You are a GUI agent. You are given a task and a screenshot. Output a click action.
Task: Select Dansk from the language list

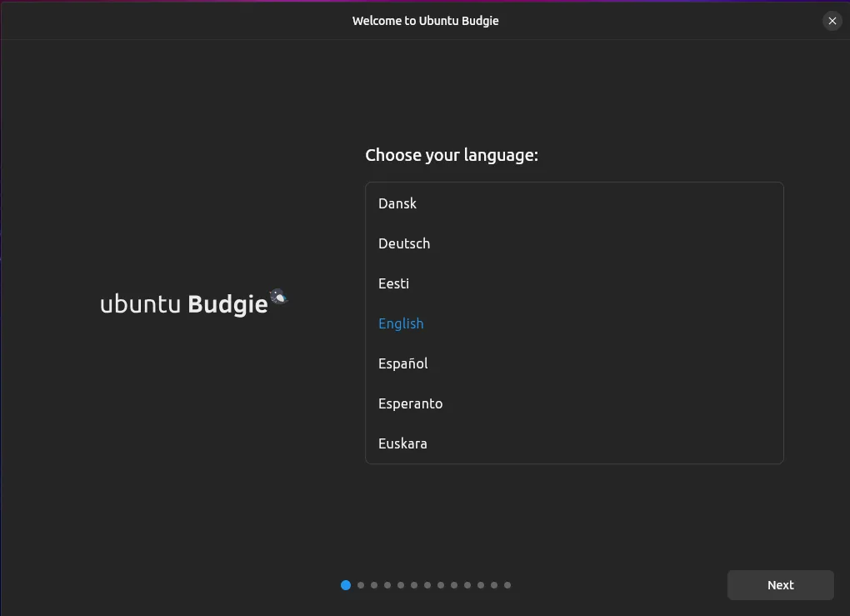tap(397, 203)
